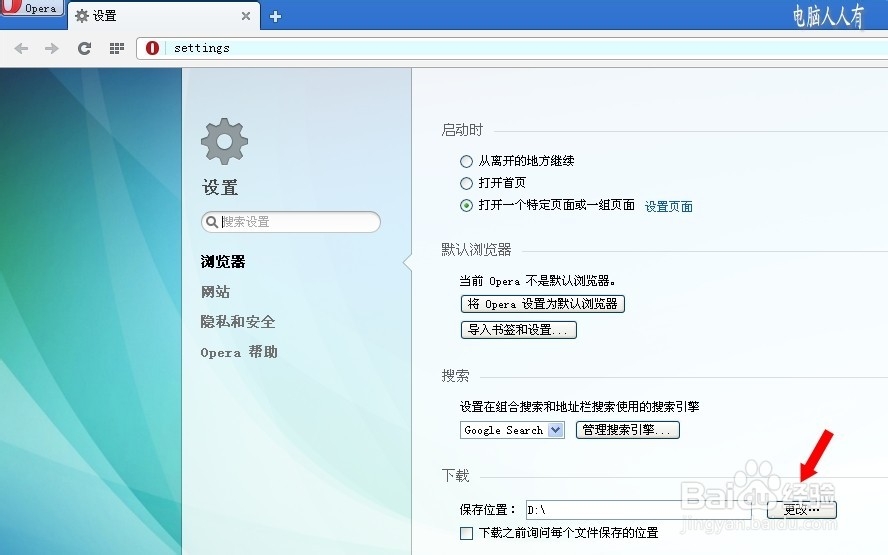888x555 pixels.
Task: Open a new tab with plus button
Action: coord(275,16)
